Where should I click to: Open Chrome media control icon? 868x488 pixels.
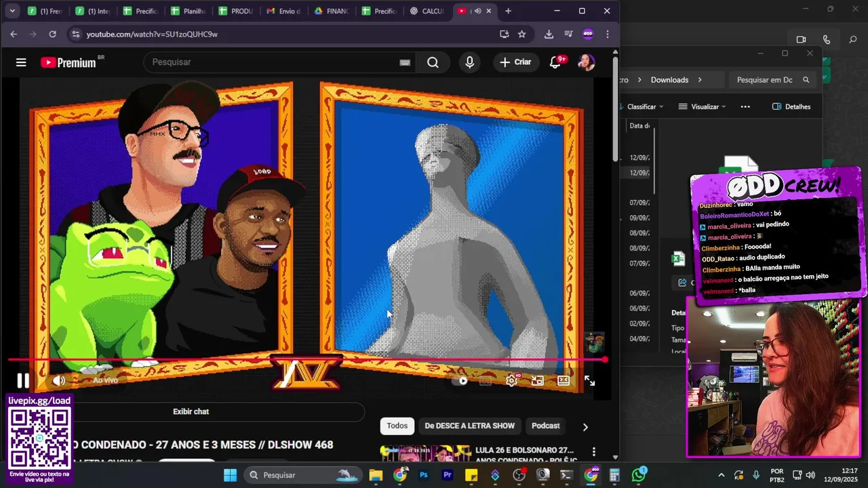coord(568,34)
